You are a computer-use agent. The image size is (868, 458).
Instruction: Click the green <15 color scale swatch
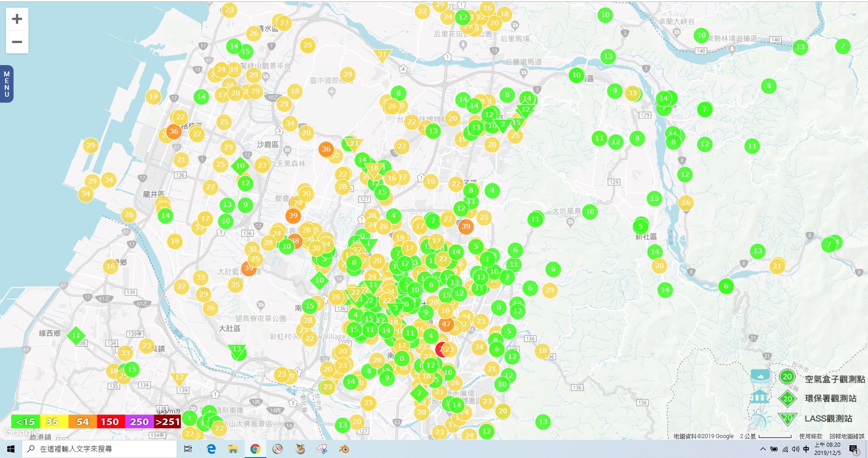click(x=25, y=421)
